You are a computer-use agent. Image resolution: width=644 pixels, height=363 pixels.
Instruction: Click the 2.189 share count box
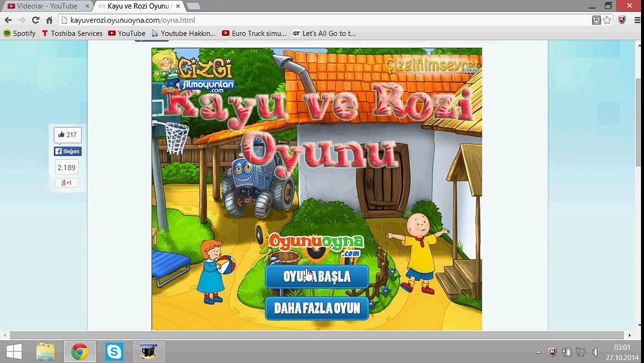coord(67,167)
